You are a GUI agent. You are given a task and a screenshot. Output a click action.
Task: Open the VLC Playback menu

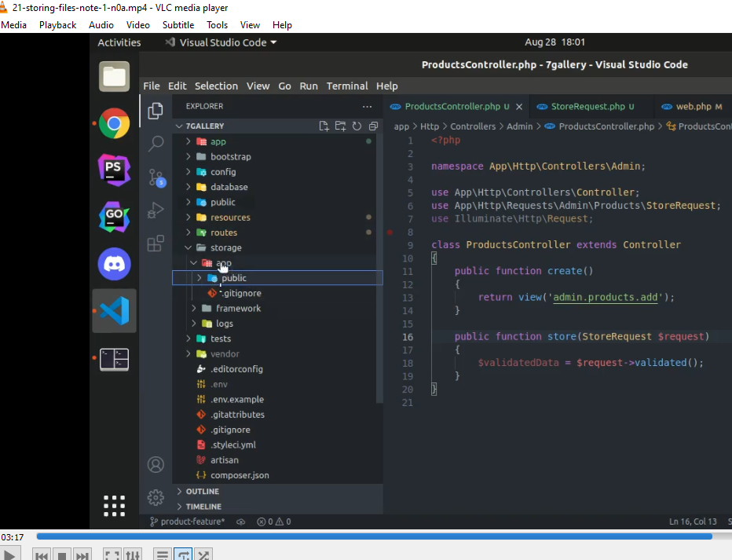[x=57, y=25]
